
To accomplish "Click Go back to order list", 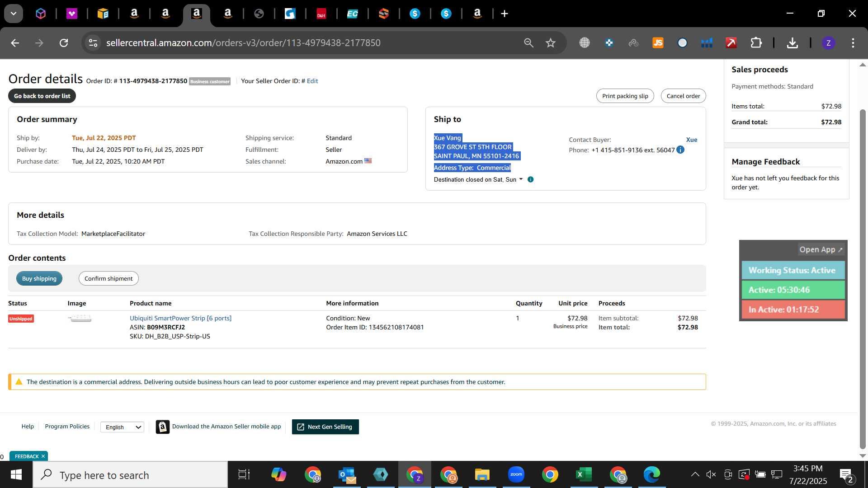I will click(42, 96).
